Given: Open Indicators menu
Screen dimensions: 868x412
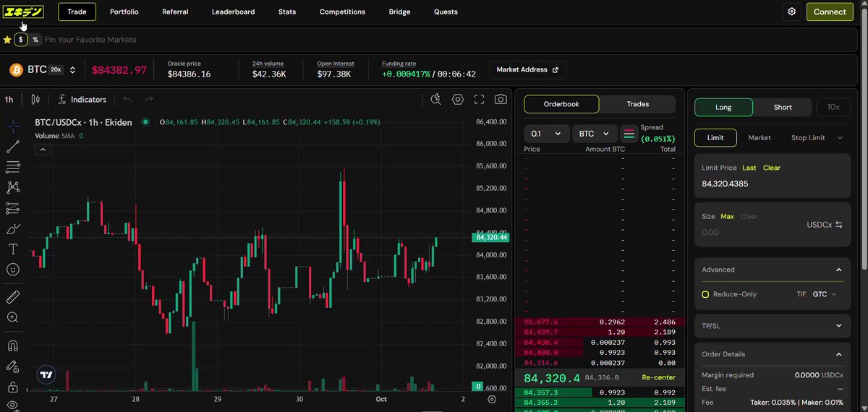Looking at the screenshot, I should tap(82, 100).
